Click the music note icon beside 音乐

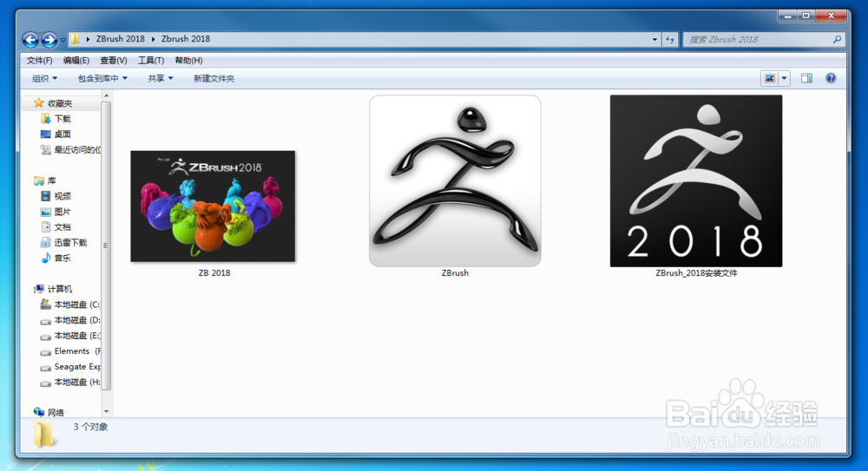[x=46, y=258]
